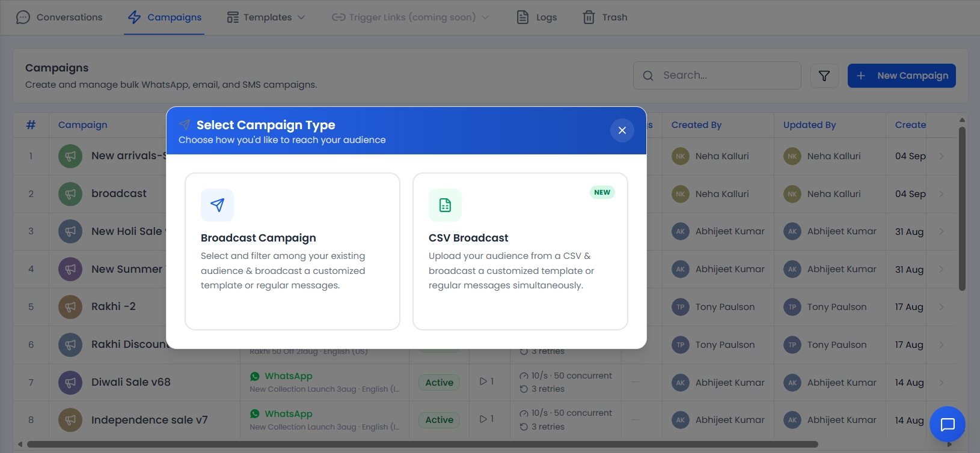Open the campaign filter funnel icon
This screenshot has width=980, height=453.
[x=824, y=76]
